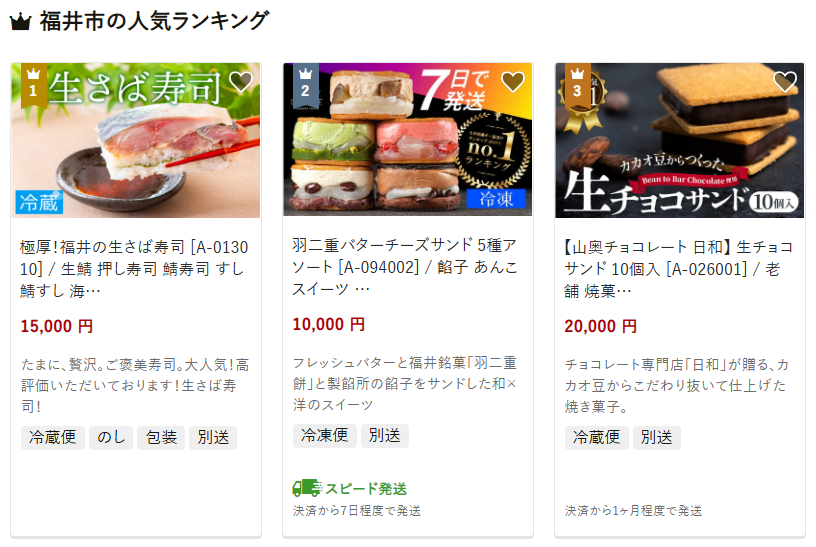The image size is (816, 547).
Task: Open 羽二重バターチーズサンド 5種アソート title link
Action: pyautogui.click(x=405, y=267)
